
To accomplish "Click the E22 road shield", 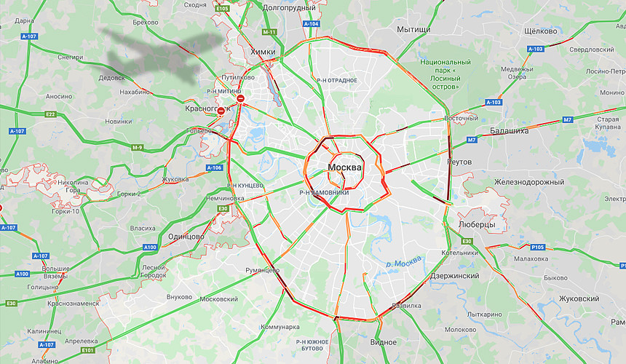I will click(x=50, y=114).
